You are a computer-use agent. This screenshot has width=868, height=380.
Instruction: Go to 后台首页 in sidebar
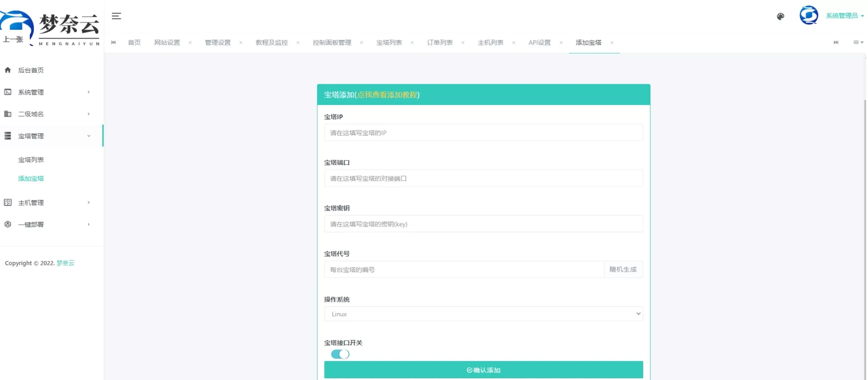pos(31,70)
